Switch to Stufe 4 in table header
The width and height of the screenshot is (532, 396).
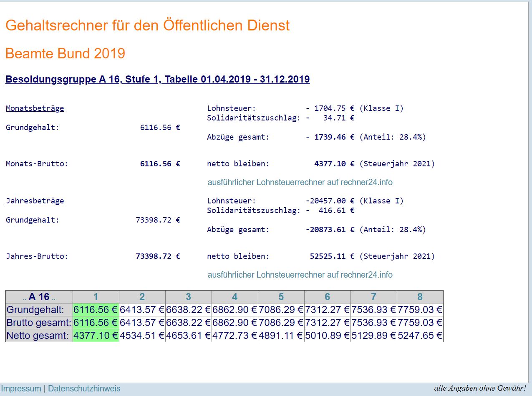[234, 297]
